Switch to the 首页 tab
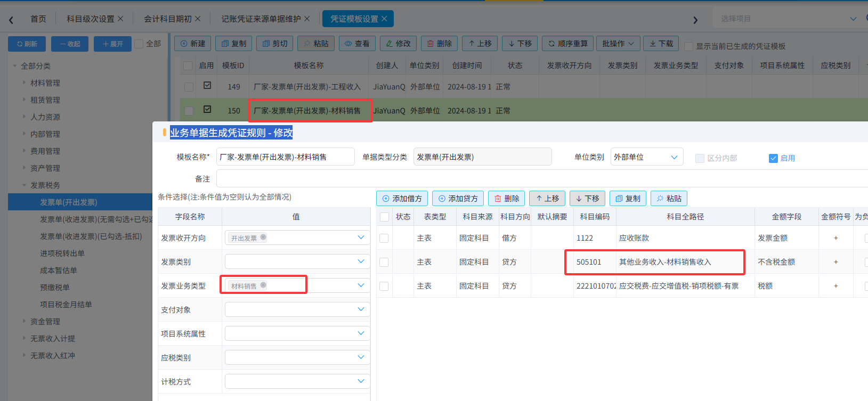The height and width of the screenshot is (401, 868). (x=38, y=19)
